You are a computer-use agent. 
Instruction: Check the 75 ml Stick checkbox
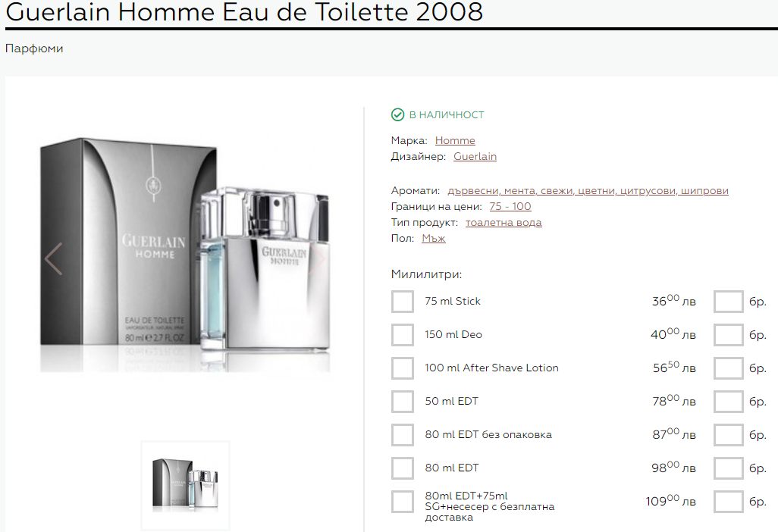coord(403,302)
